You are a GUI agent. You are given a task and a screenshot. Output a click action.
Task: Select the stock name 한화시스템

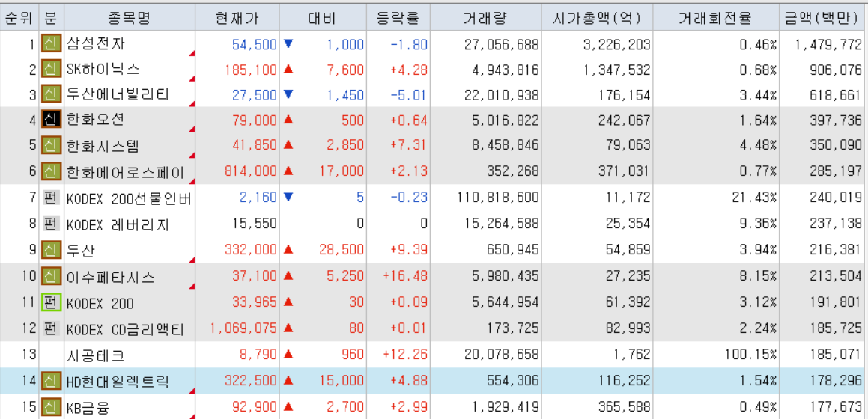(x=103, y=146)
